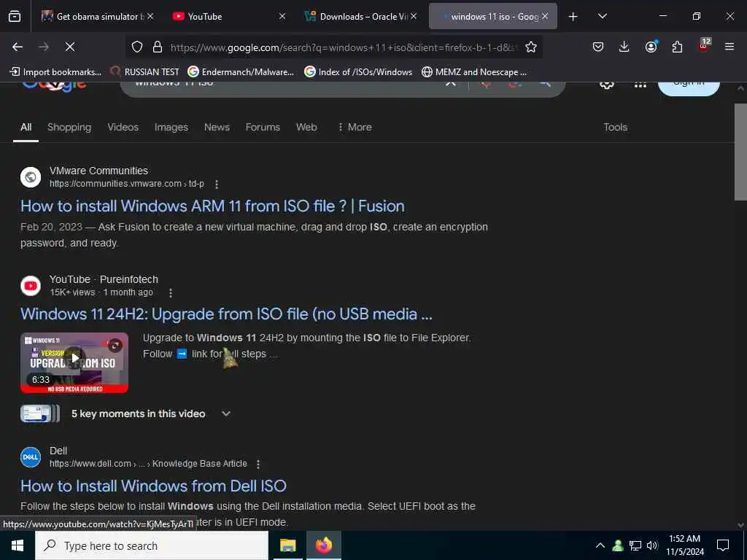Image resolution: width=747 pixels, height=560 pixels.
Task: Open How to Install Windows from Dell ISO
Action: point(153,486)
